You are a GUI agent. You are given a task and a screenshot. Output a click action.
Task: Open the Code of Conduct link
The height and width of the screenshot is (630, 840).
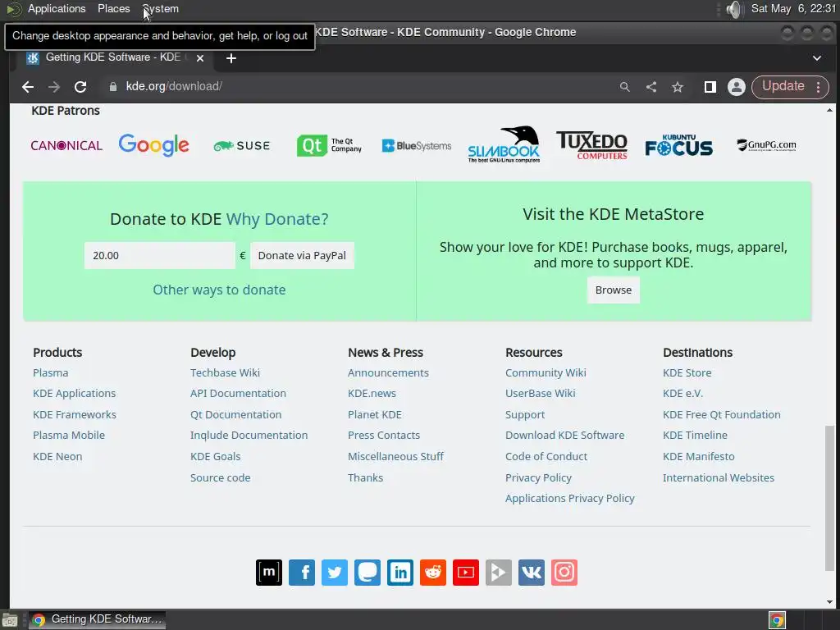[x=546, y=456]
